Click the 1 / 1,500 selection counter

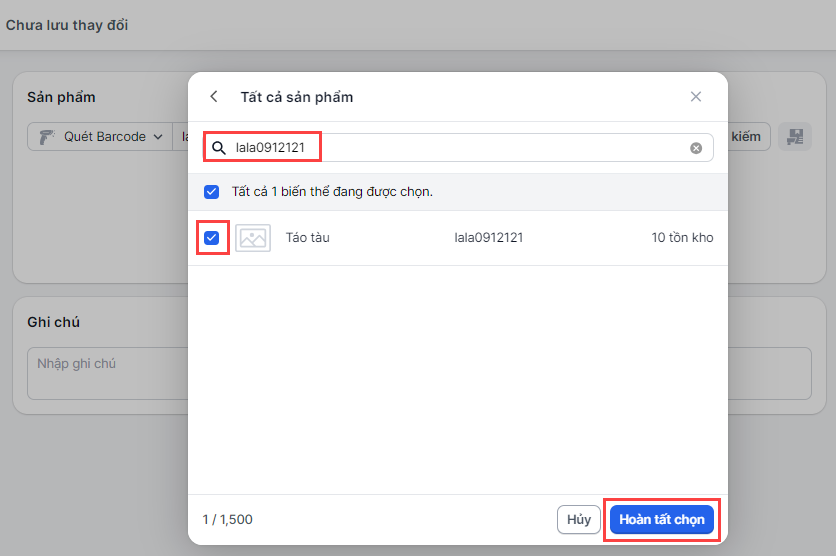[x=228, y=520]
